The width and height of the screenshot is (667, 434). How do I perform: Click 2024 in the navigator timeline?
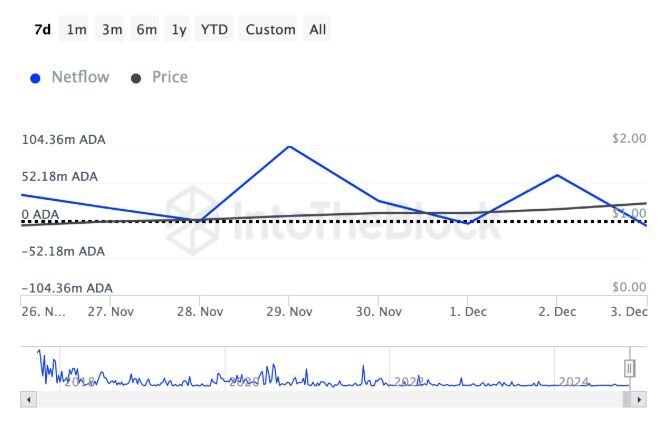574,381
